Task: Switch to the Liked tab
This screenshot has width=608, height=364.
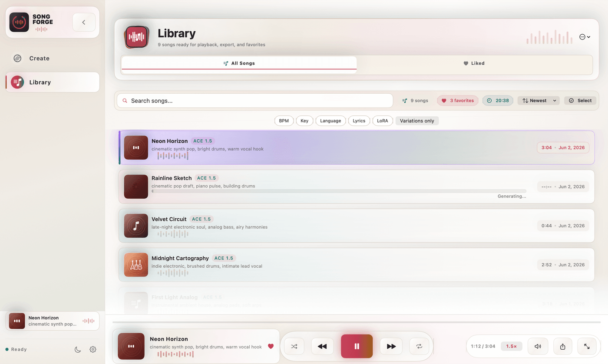Action: tap(474, 63)
